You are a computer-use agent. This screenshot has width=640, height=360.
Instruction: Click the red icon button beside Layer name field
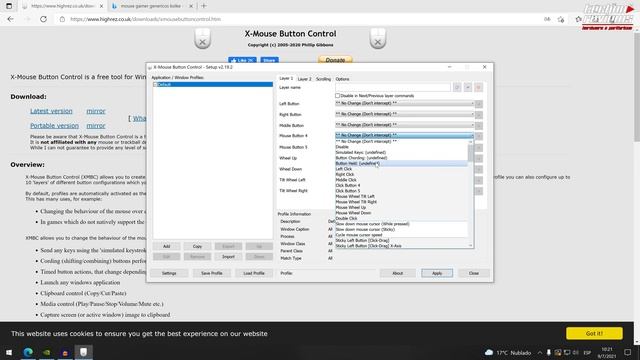click(x=478, y=87)
